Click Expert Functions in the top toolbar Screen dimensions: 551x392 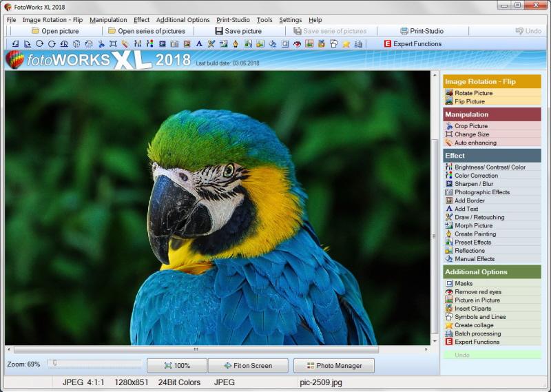pos(413,44)
